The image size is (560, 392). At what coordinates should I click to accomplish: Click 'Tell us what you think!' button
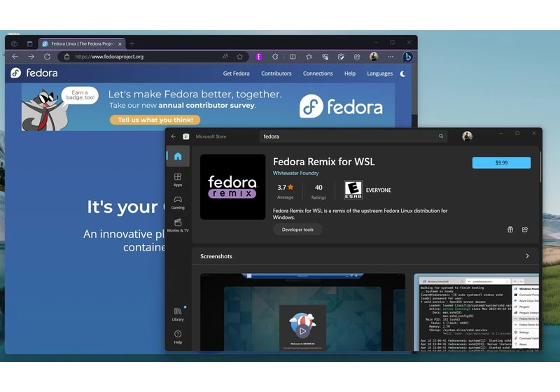coord(155,120)
